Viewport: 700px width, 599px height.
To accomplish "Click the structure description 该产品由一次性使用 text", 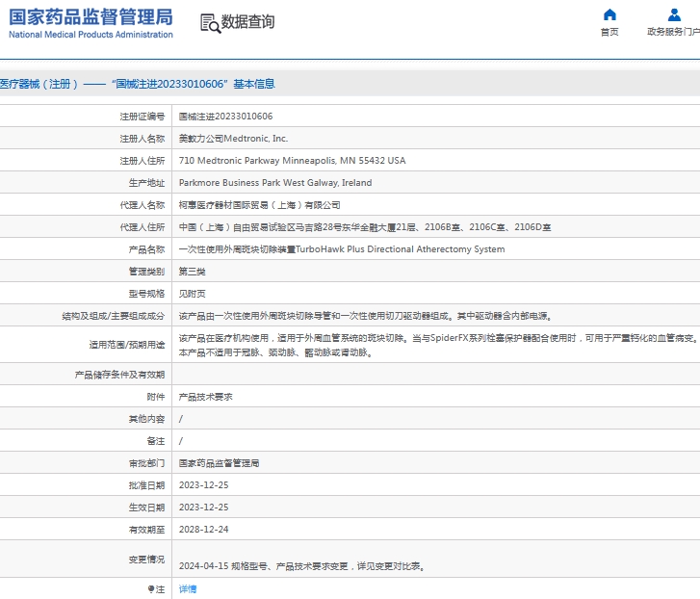I will [366, 316].
